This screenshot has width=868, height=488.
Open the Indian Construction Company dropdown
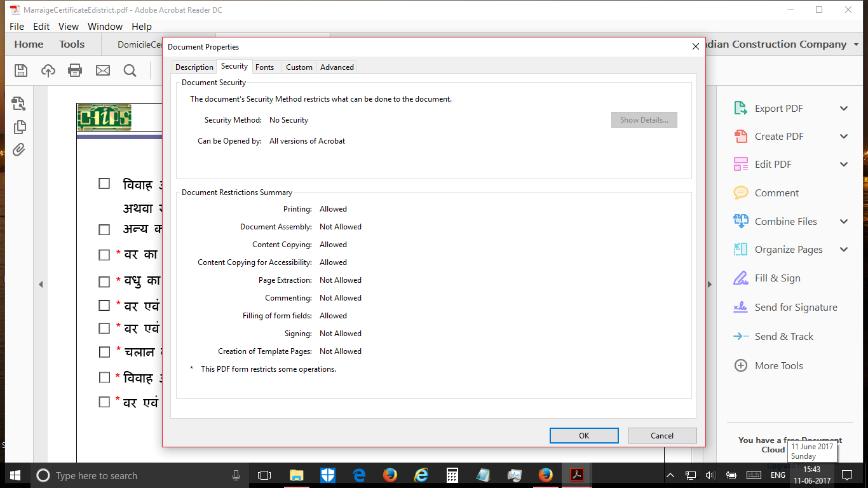point(854,44)
